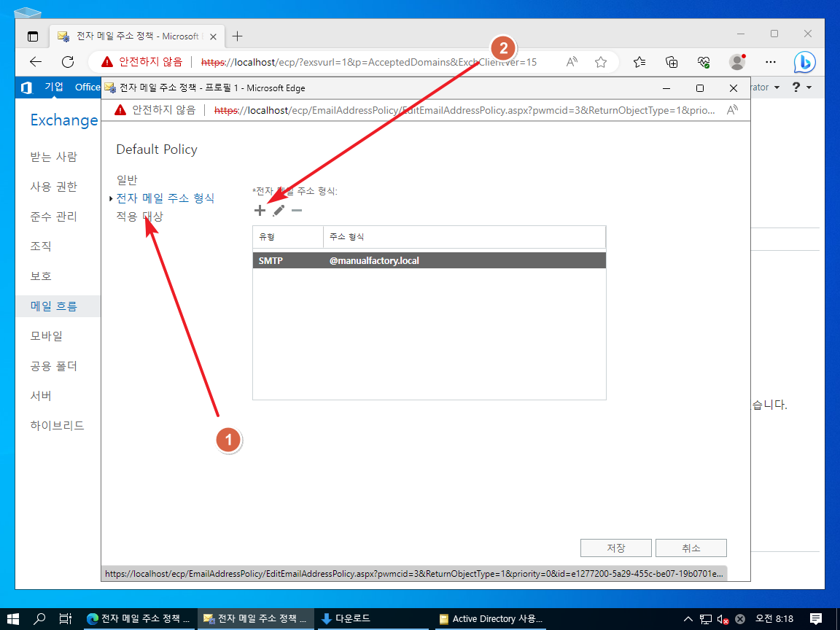Open browser essentials heart icon
This screenshot has height=630, width=840.
click(x=704, y=62)
